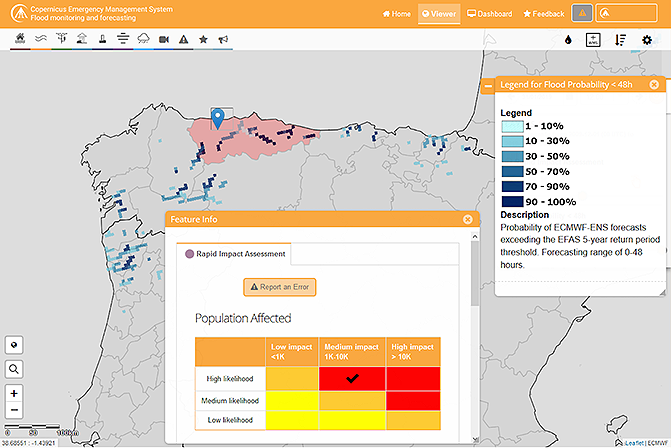Expand the waves layer menu
Viewport: 671px width, 448px height.
click(x=42, y=39)
